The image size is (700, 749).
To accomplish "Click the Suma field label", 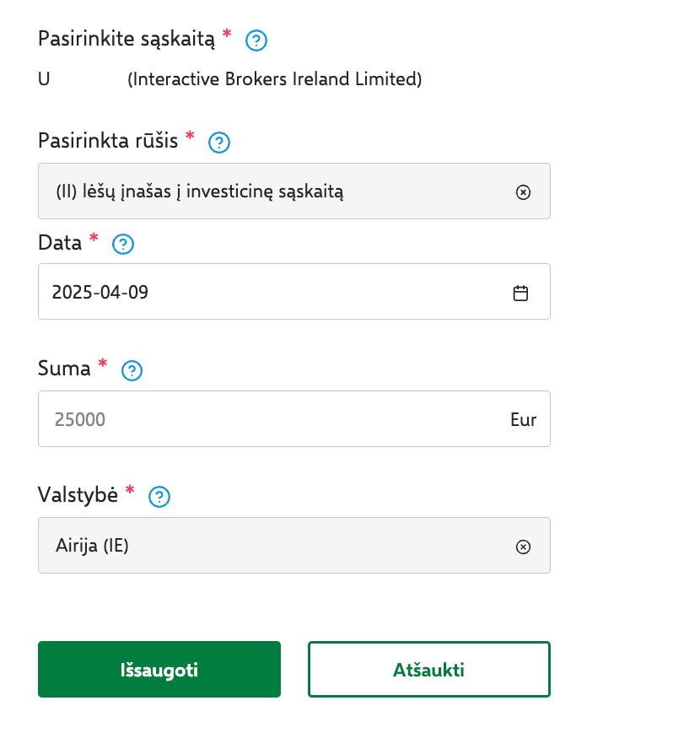I will [x=64, y=368].
